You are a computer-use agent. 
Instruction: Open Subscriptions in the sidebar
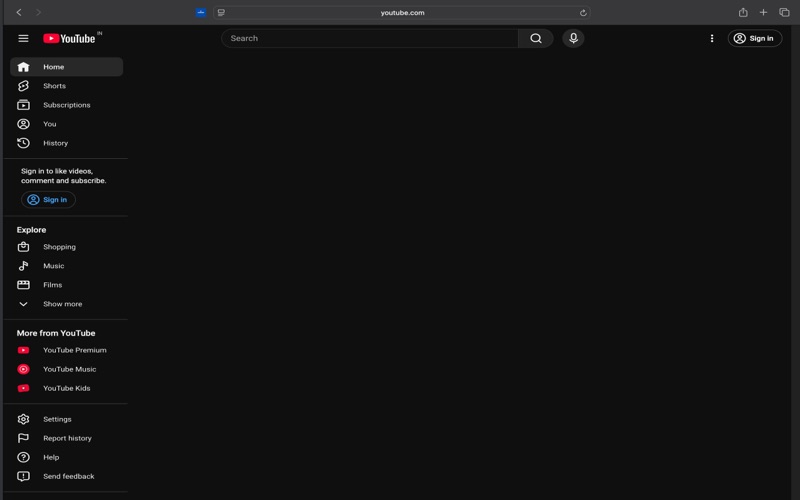click(x=66, y=105)
